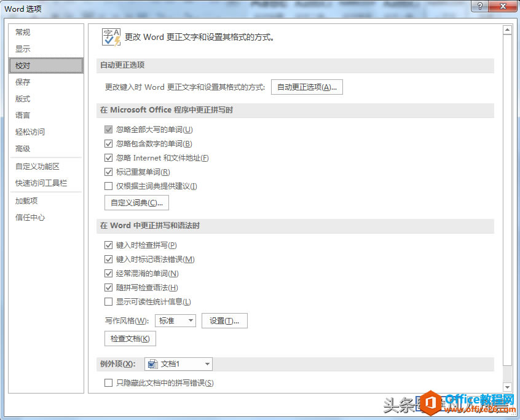
Task: Uncheck 标记重复单词 option
Action: (108, 172)
